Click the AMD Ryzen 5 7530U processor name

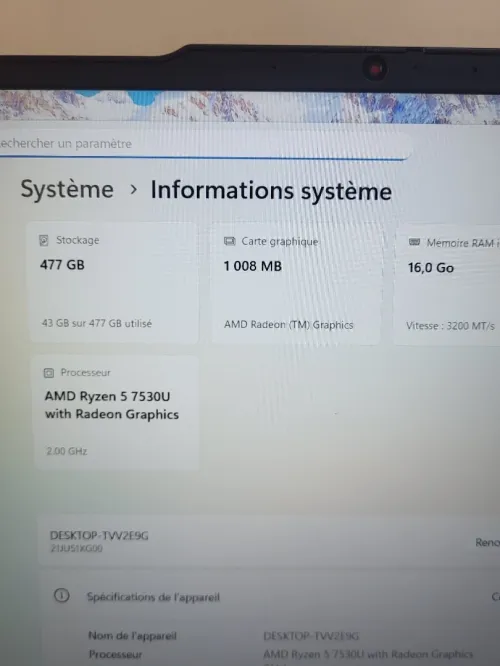click(x=112, y=405)
